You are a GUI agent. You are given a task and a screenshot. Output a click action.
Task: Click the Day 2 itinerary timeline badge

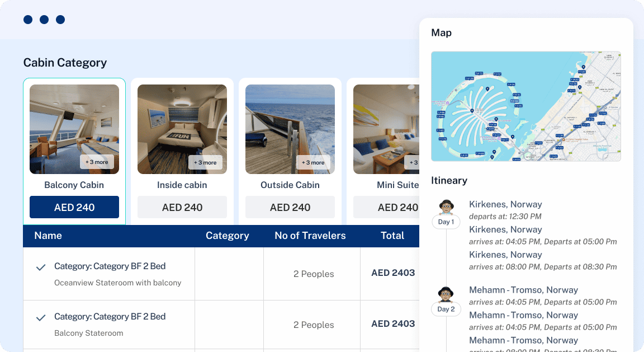pos(446,309)
